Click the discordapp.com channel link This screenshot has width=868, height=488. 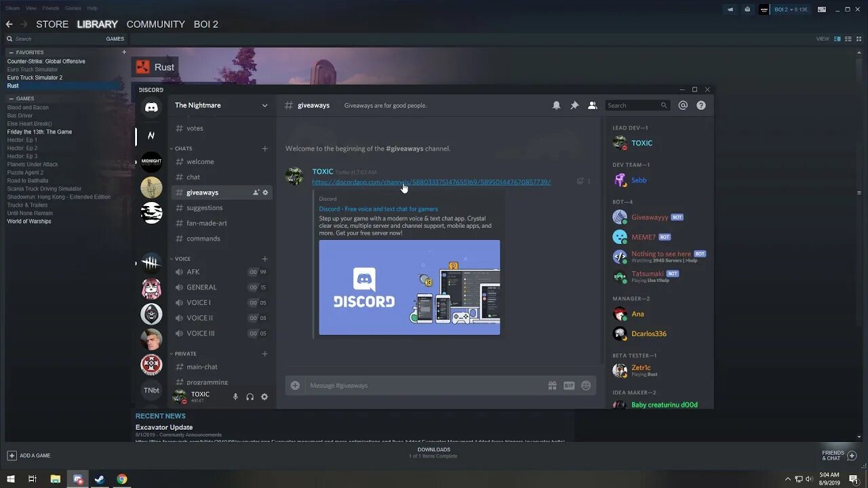(431, 182)
